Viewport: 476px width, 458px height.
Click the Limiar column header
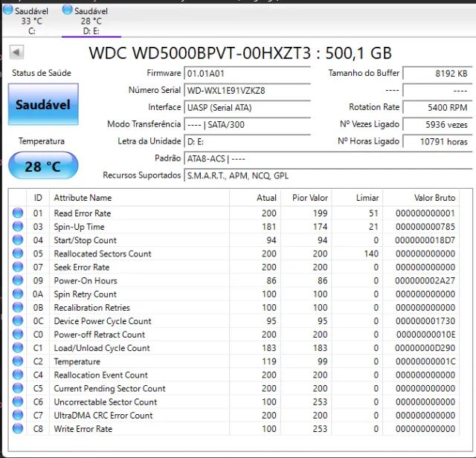click(357, 198)
